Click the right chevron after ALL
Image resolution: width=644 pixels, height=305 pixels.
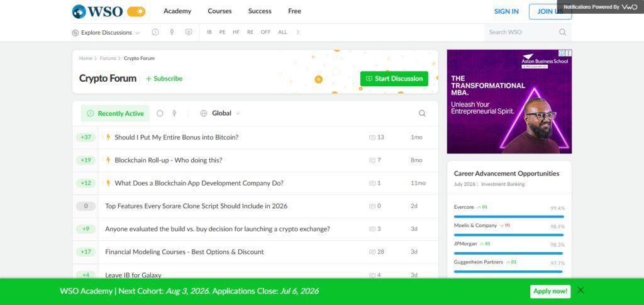297,32
